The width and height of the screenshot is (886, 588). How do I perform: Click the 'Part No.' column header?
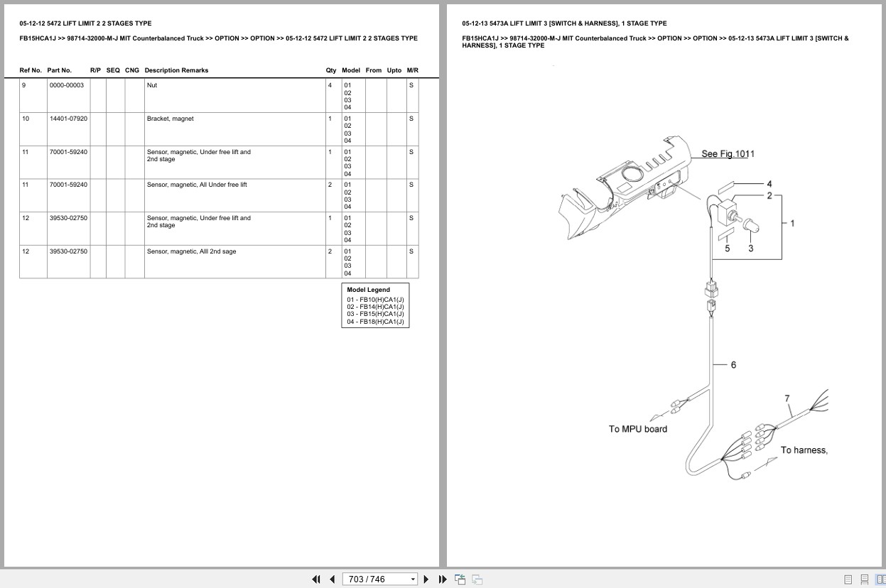click(60, 70)
